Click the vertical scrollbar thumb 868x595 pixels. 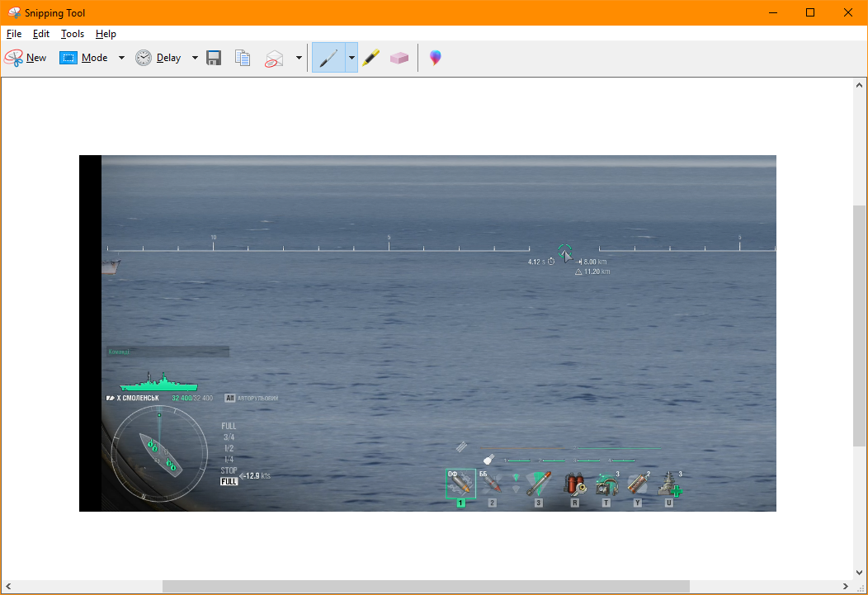pyautogui.click(x=859, y=325)
